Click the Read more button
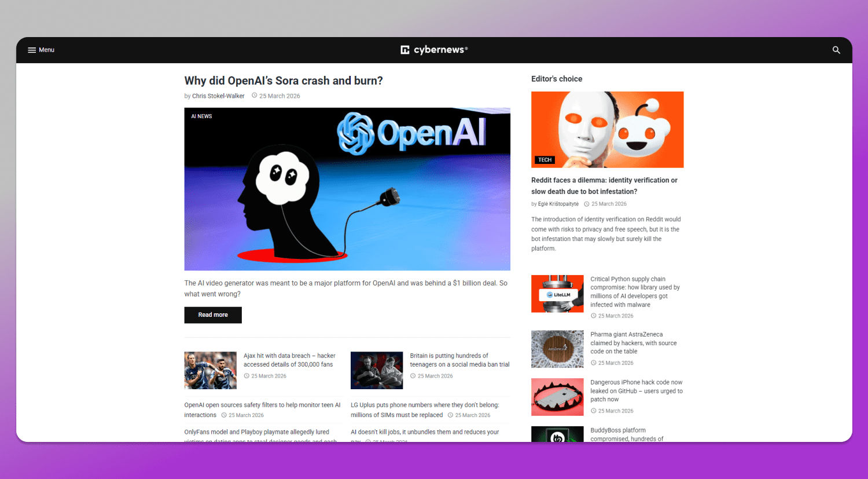Image resolution: width=868 pixels, height=479 pixels. point(213,315)
